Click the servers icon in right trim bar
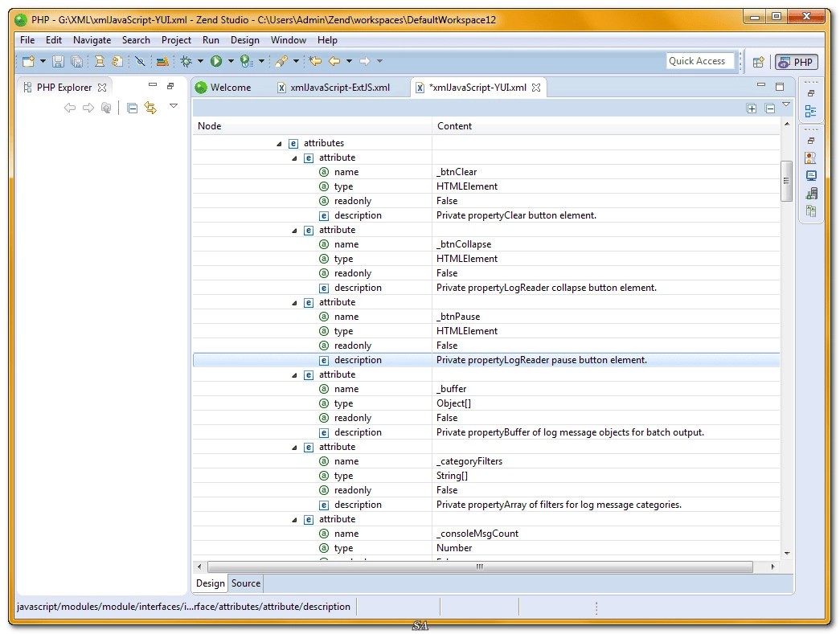The image size is (840, 634). [x=811, y=194]
